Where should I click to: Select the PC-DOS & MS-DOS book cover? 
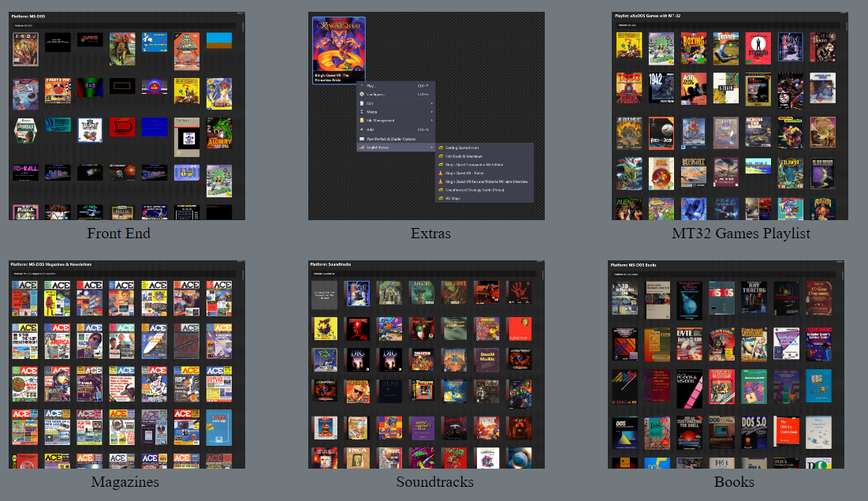click(689, 388)
